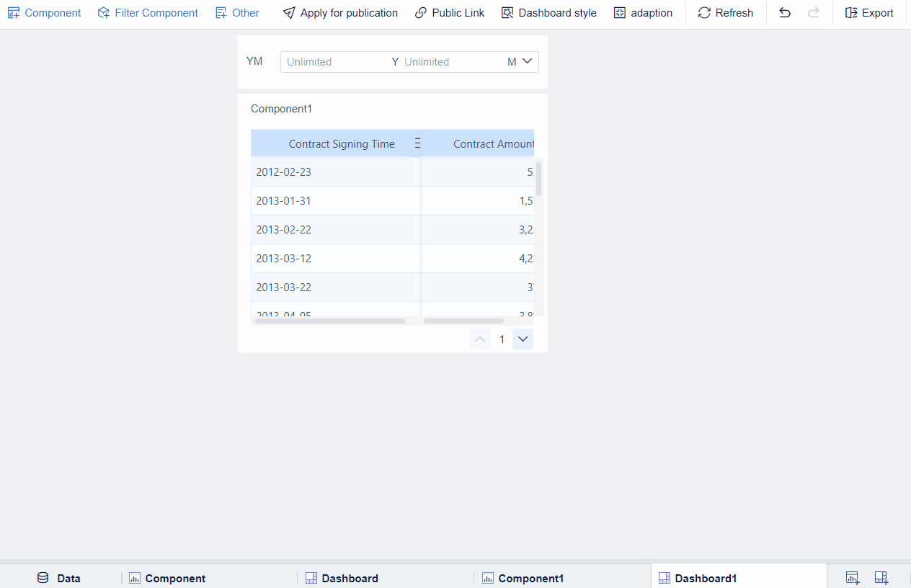Click the Redo arrow icon
This screenshot has height=588, width=911.
pyautogui.click(x=814, y=12)
